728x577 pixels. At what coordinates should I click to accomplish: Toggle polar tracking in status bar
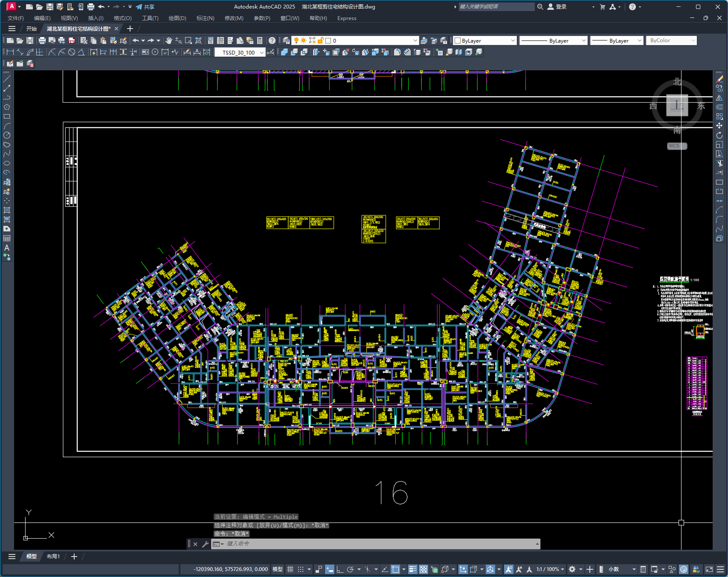tap(351, 569)
